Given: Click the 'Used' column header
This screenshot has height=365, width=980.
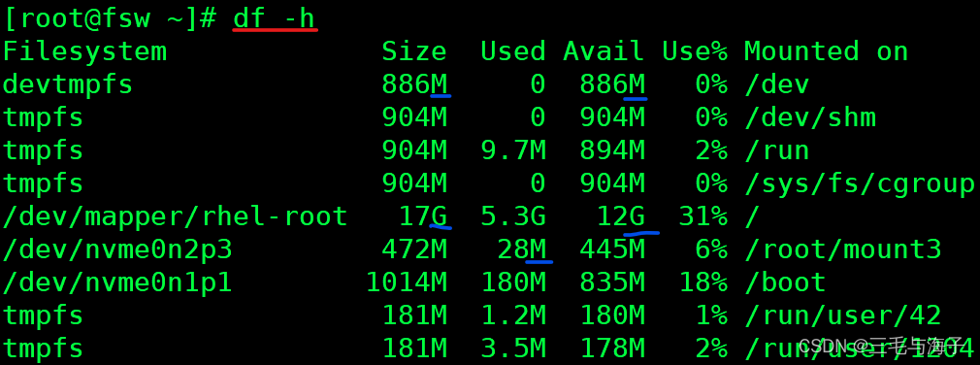Looking at the screenshot, I should tap(513, 51).
